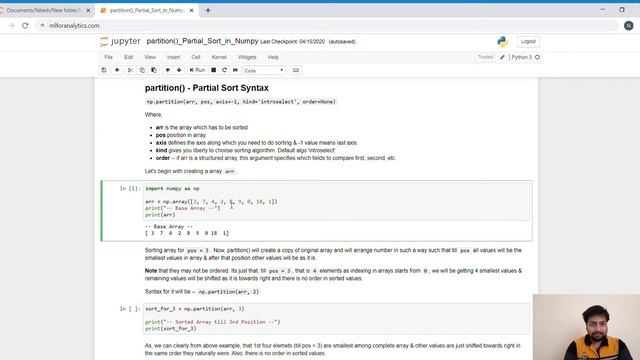Save notebook with the save and checkpoint icon
The image size is (640, 360).
104,70
